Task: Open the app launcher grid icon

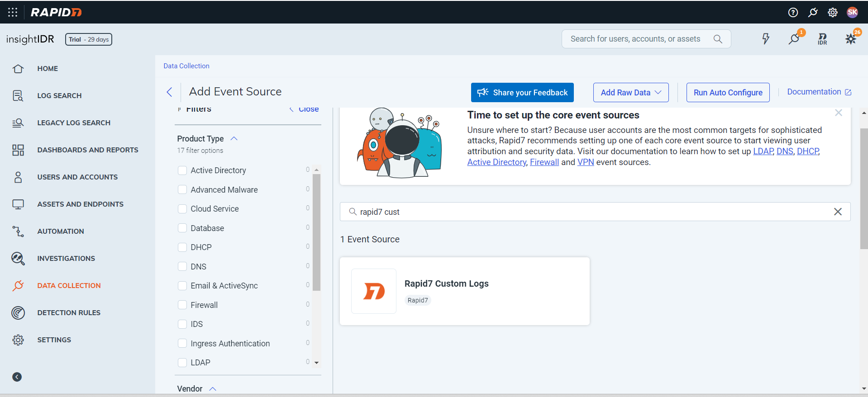Action: (13, 12)
